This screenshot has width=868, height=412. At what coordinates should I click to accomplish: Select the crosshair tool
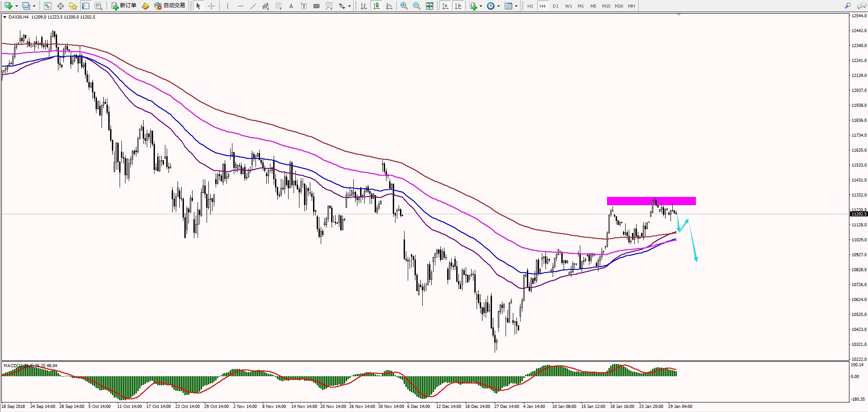tap(211, 6)
